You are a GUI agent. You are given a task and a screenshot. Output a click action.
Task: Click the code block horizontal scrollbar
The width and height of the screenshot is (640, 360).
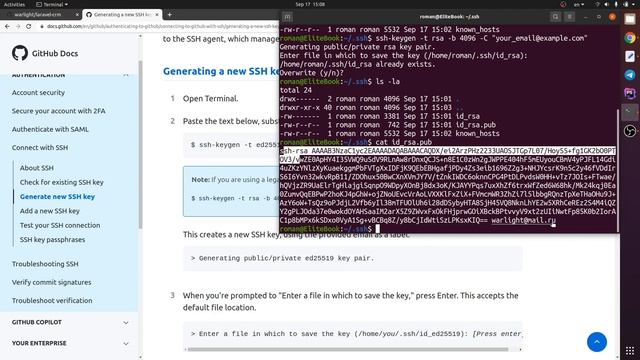pos(348,349)
